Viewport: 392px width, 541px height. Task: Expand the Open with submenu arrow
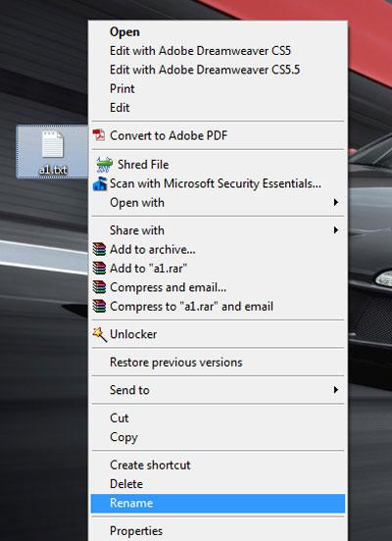click(335, 202)
